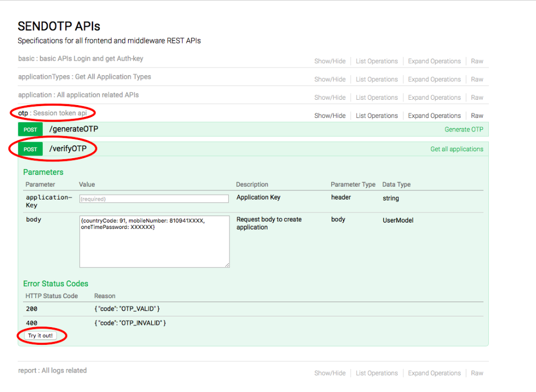Click List Operations for application section
Viewport: 536px width, 392px height.
pos(377,98)
